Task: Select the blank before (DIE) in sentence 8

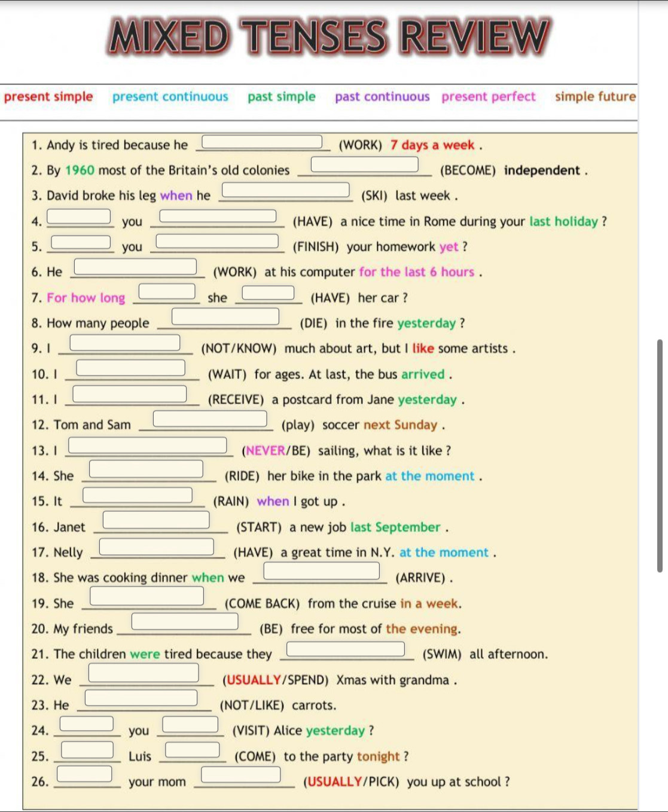Action: (x=225, y=316)
